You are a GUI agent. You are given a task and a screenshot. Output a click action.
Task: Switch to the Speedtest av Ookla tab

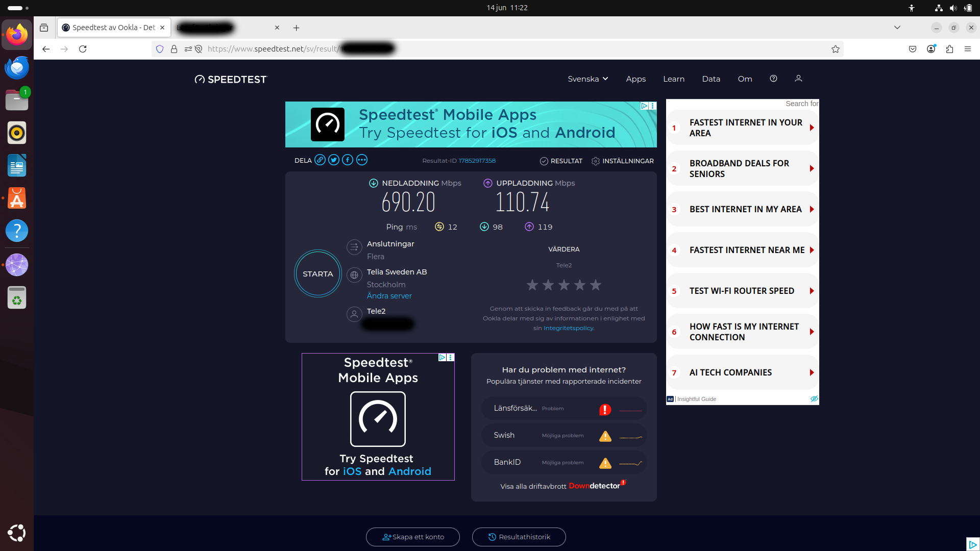click(114, 28)
